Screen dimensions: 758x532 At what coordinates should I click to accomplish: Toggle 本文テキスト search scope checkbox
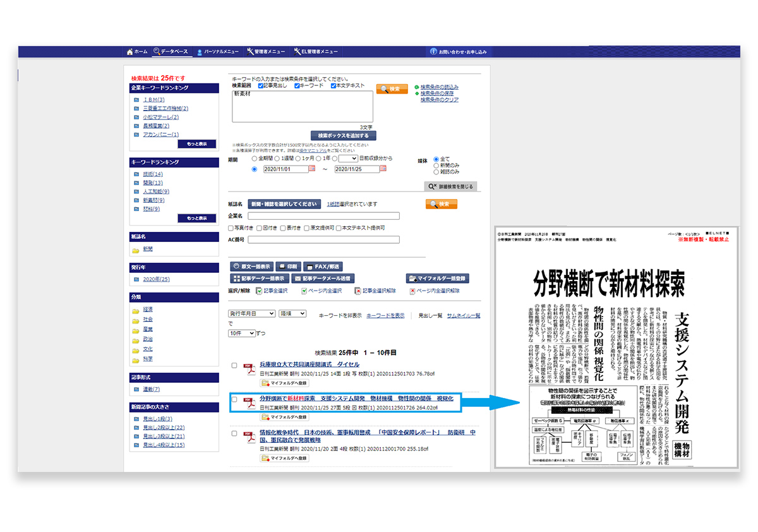[334, 85]
